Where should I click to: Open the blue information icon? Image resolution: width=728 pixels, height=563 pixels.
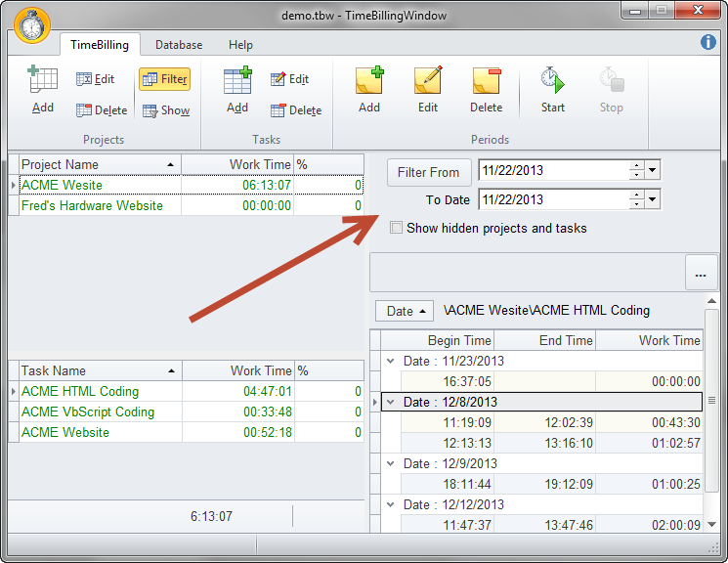[x=708, y=42]
